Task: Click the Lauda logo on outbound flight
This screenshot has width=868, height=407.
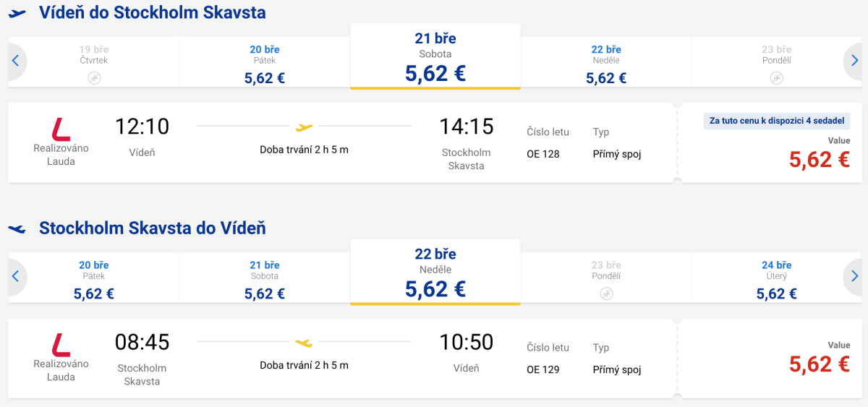Action: [x=61, y=128]
